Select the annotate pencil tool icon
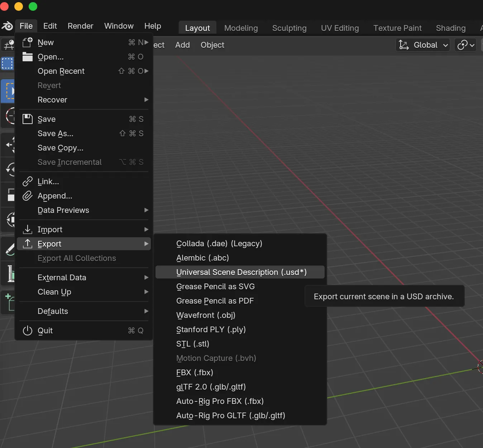The width and height of the screenshot is (483, 448). tap(9, 249)
